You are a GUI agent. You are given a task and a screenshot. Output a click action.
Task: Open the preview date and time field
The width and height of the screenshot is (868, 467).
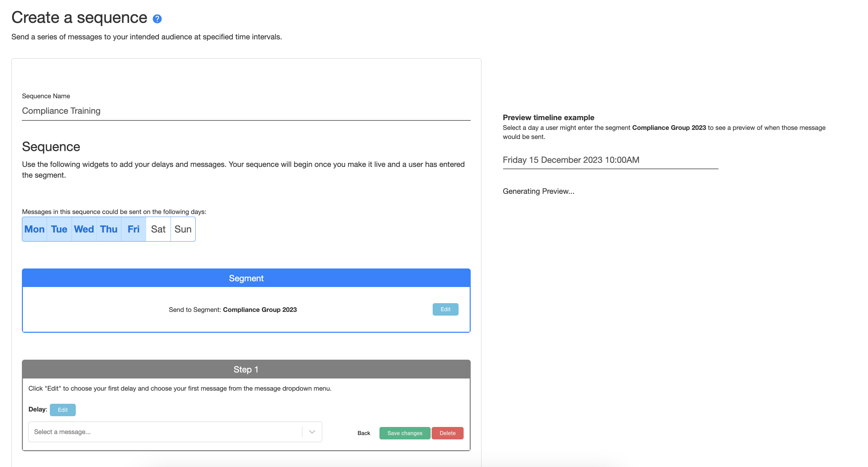[610, 160]
